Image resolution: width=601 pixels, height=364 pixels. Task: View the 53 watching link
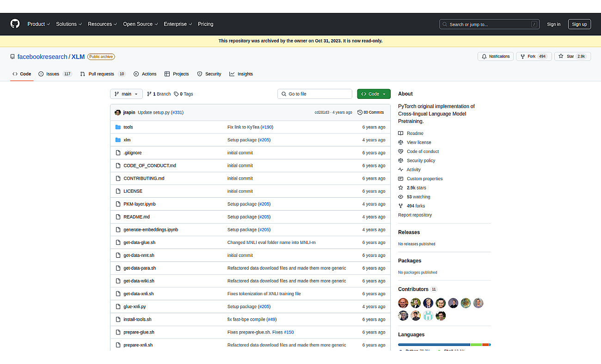click(414, 197)
